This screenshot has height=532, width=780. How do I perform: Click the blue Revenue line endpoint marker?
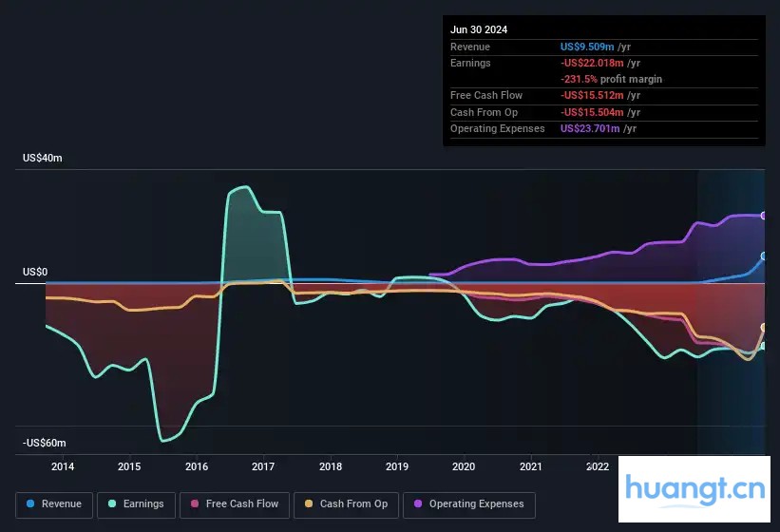(763, 256)
